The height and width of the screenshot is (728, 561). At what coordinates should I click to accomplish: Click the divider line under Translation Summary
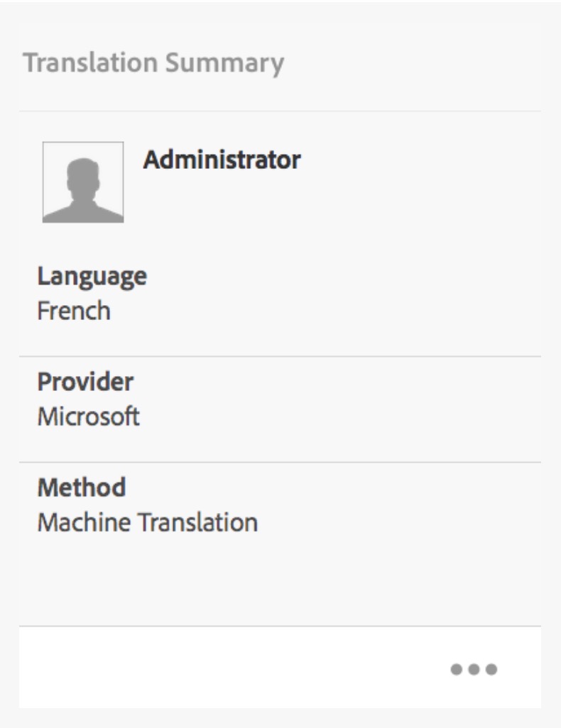point(280,111)
